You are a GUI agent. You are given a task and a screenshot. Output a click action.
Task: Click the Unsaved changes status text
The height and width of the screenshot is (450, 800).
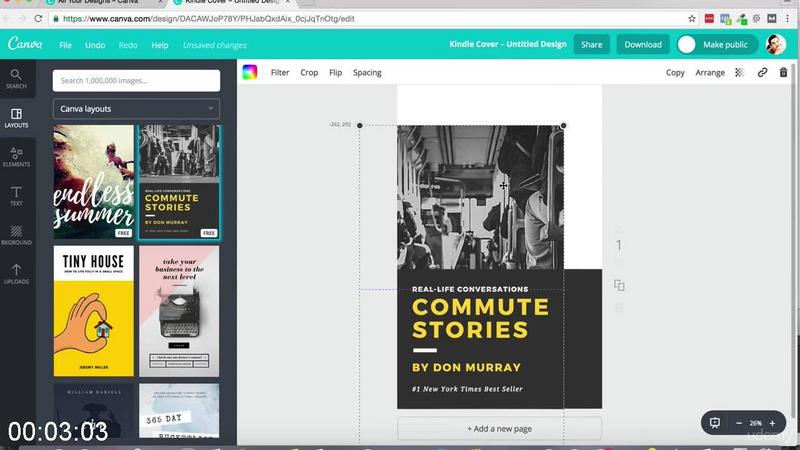(x=215, y=45)
